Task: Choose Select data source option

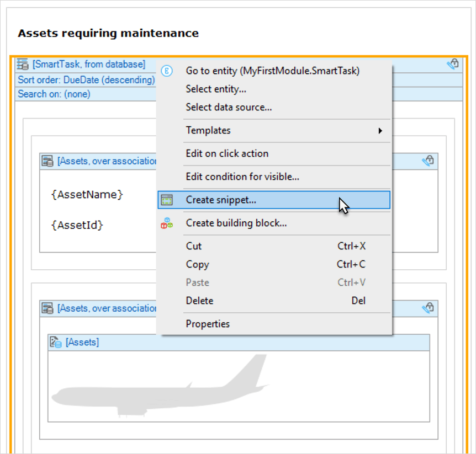Action: click(229, 107)
